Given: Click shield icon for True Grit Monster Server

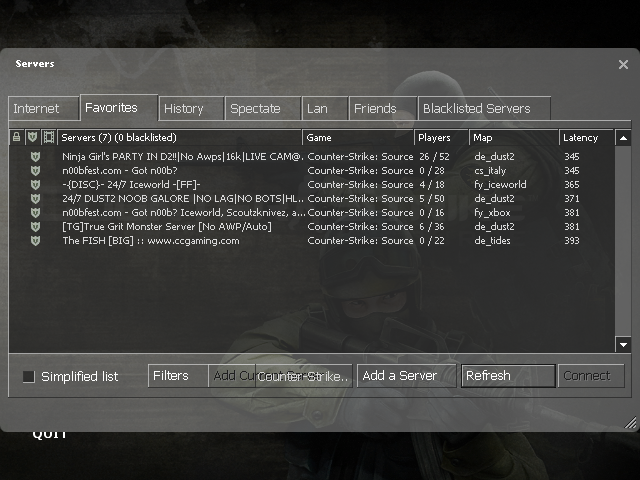Looking at the screenshot, I should point(36,227).
